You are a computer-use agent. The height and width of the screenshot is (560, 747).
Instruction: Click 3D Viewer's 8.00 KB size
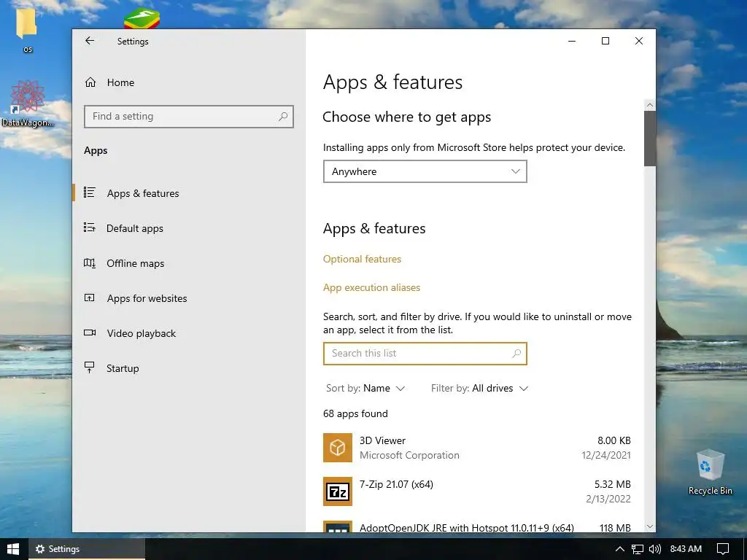tap(614, 440)
